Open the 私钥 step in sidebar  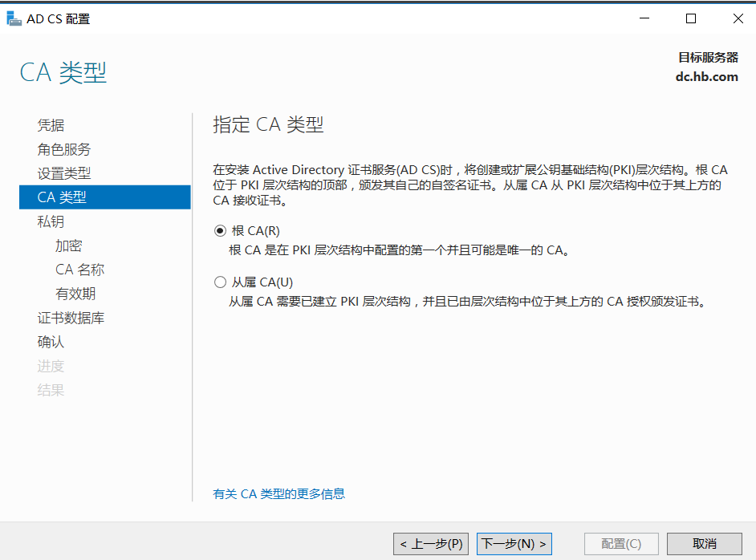(51, 221)
